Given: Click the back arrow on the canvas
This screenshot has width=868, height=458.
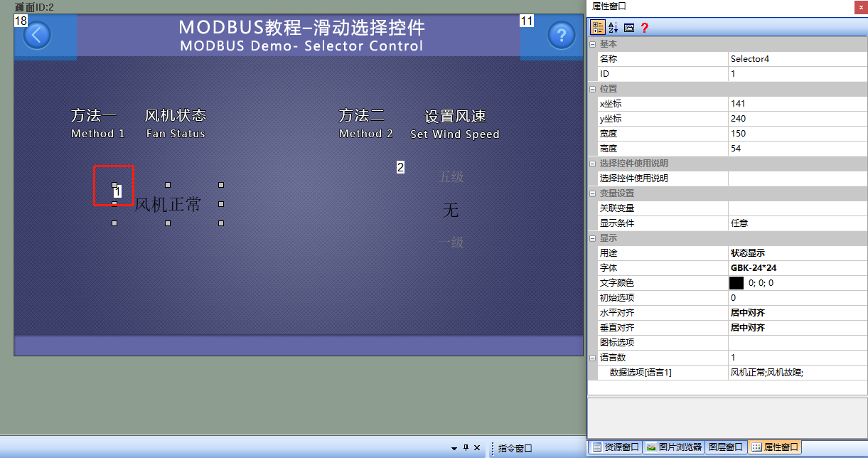Looking at the screenshot, I should coord(37,34).
